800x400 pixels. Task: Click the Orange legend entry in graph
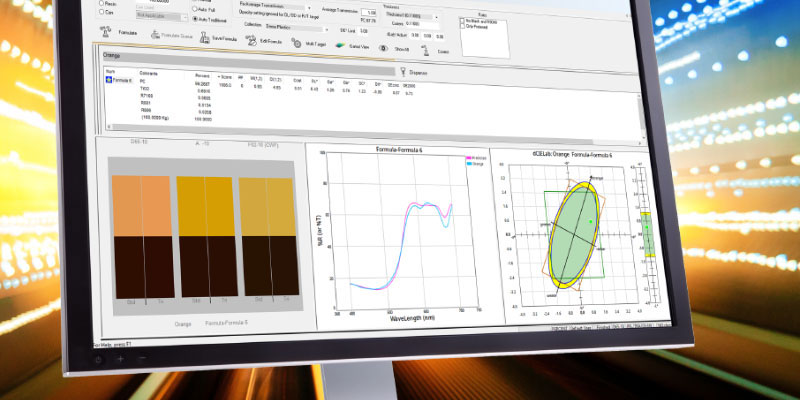(x=476, y=164)
